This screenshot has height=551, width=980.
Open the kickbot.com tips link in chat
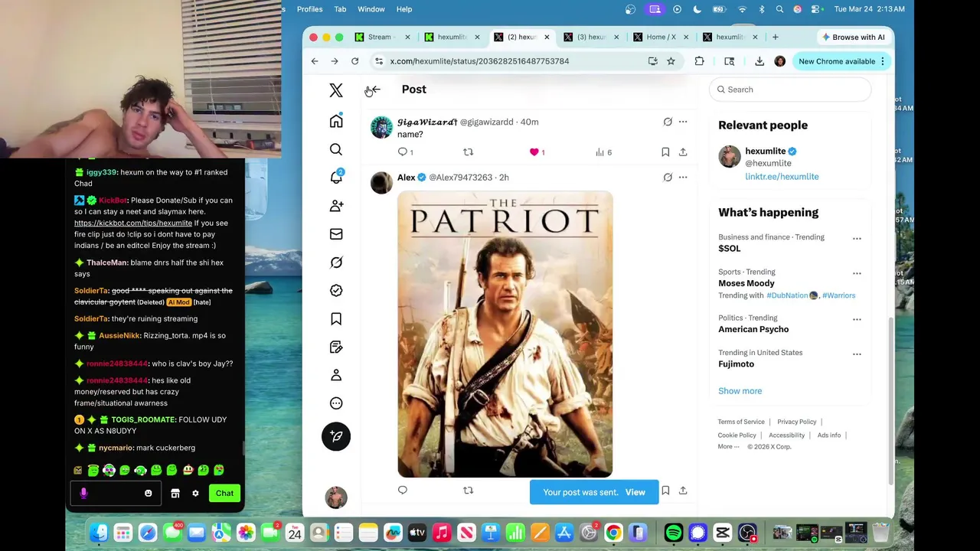(133, 223)
